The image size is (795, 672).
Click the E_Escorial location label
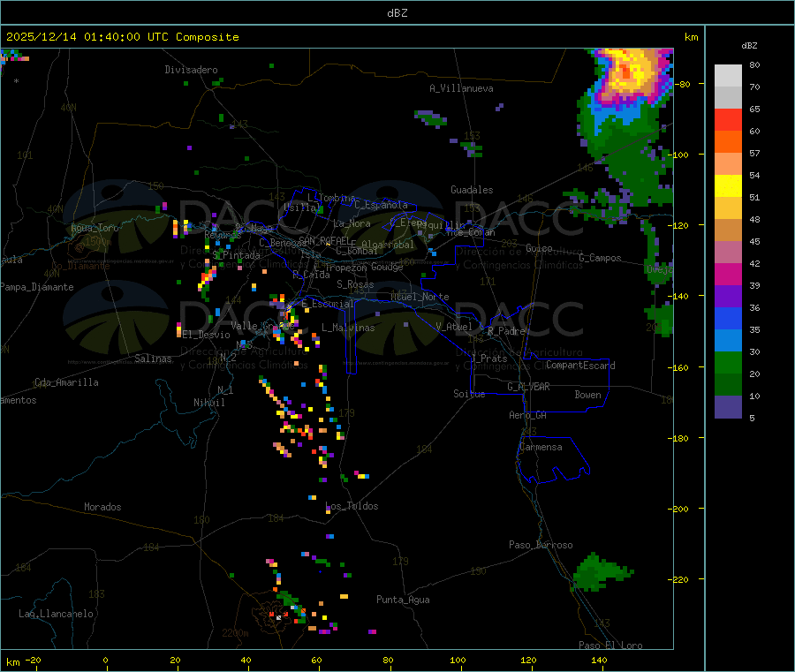[328, 304]
